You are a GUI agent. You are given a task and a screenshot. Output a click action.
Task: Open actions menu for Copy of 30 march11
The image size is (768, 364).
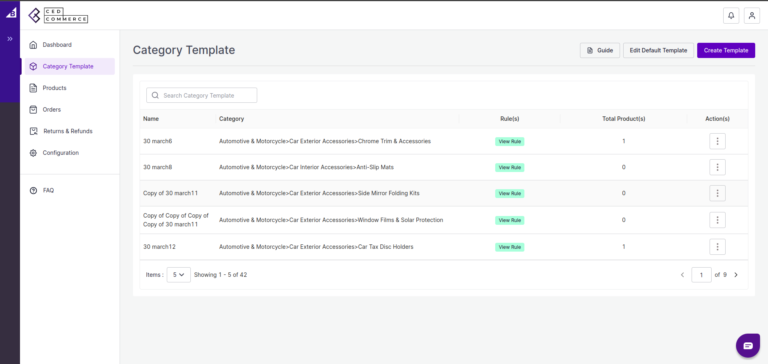click(718, 193)
